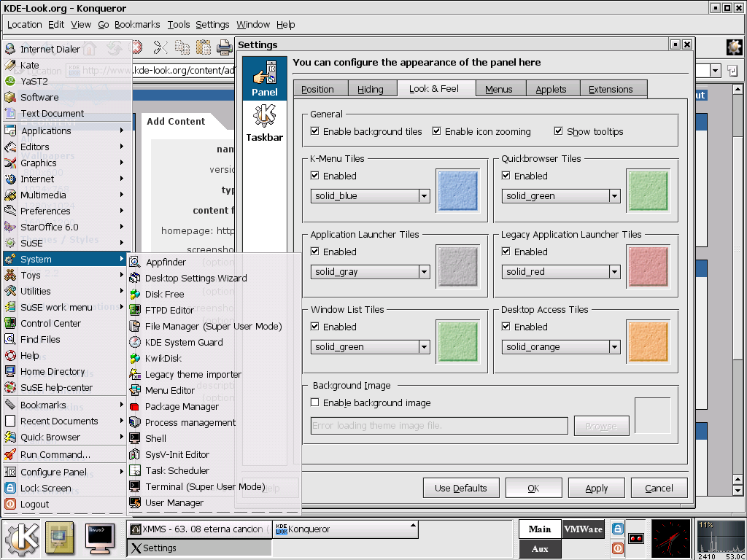Image resolution: width=747 pixels, height=560 pixels.
Task: Click the Konqueror print toolbar icon
Action: pos(225,47)
